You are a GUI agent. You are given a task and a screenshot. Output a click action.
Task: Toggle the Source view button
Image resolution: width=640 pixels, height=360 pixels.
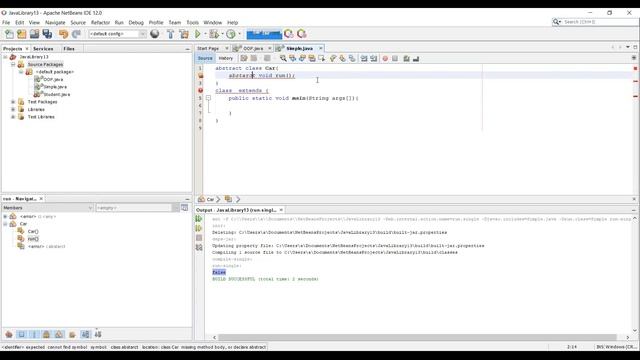click(205, 58)
